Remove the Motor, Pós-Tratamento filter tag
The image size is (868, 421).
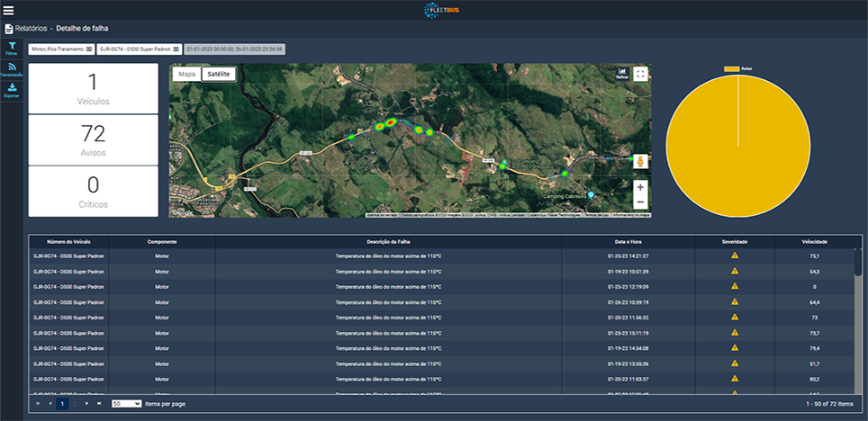(89, 49)
